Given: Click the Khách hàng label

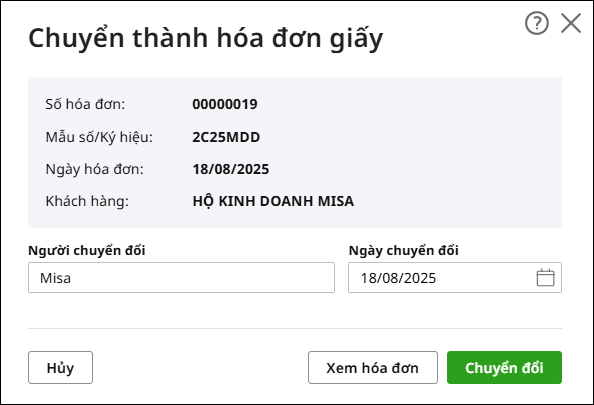Looking at the screenshot, I should [x=87, y=201].
